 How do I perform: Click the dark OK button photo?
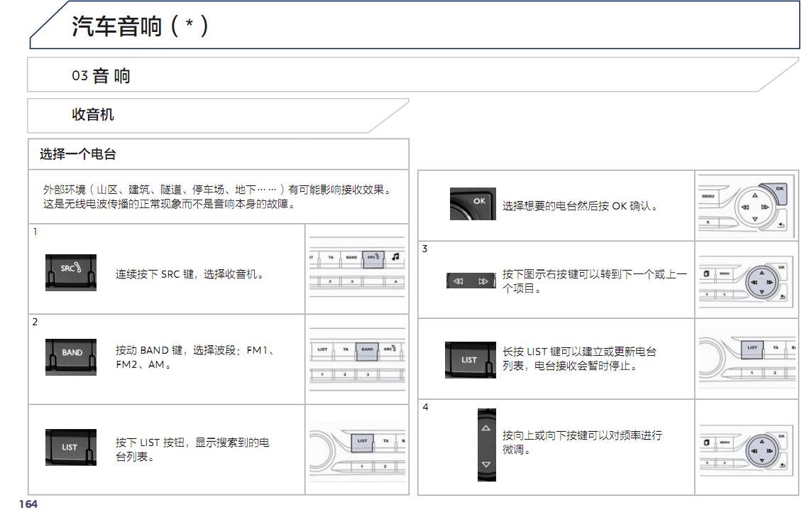(x=473, y=205)
